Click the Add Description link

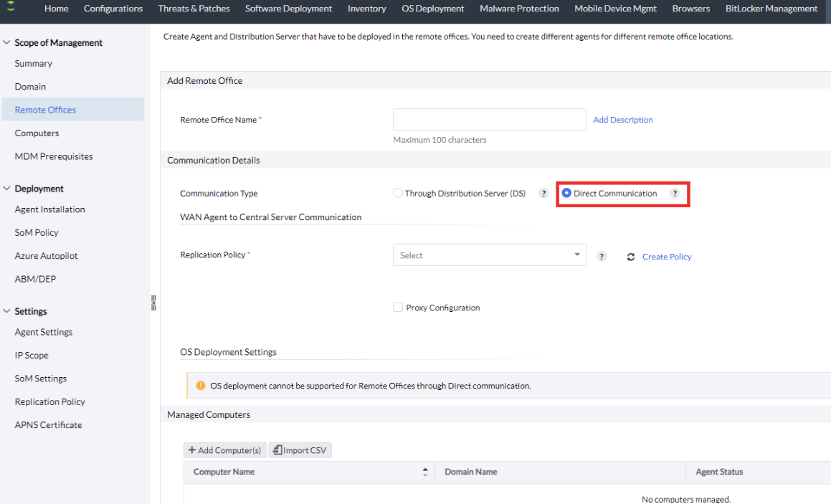[x=623, y=120]
